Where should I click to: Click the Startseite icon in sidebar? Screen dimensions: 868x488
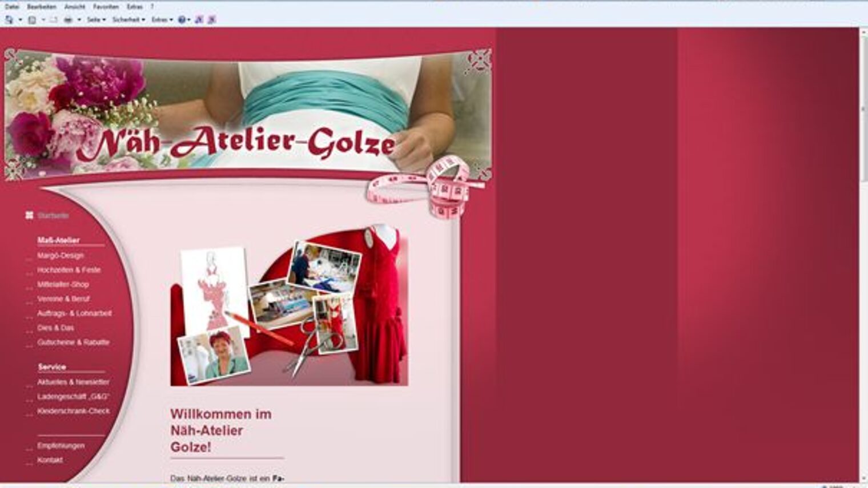coord(29,215)
